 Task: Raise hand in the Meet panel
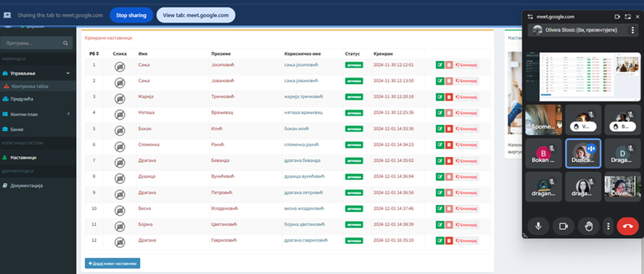coord(588,226)
